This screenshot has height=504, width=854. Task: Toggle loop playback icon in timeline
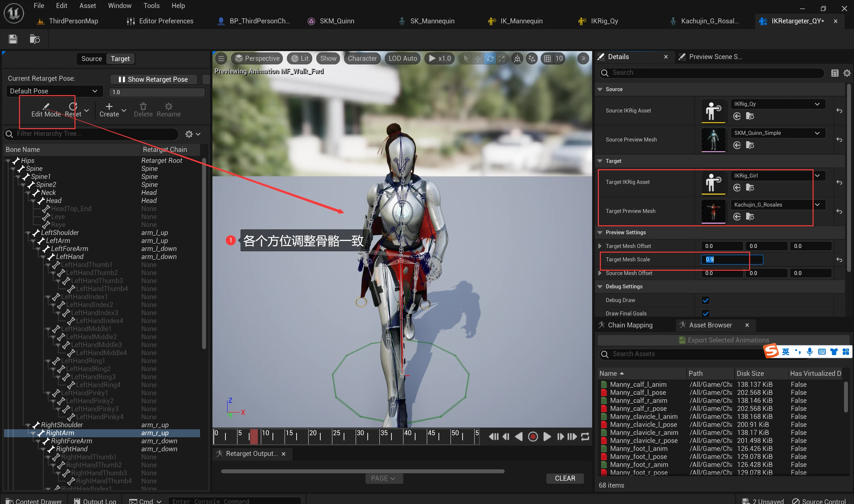click(585, 437)
